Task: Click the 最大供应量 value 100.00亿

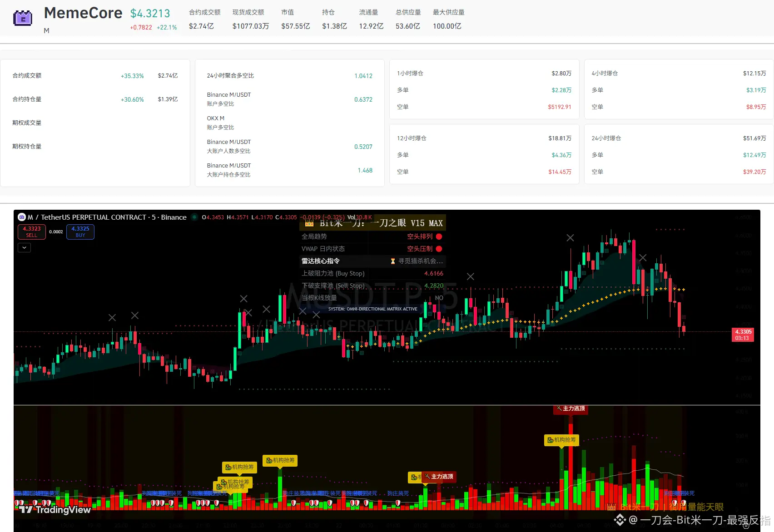Action: pyautogui.click(x=447, y=26)
